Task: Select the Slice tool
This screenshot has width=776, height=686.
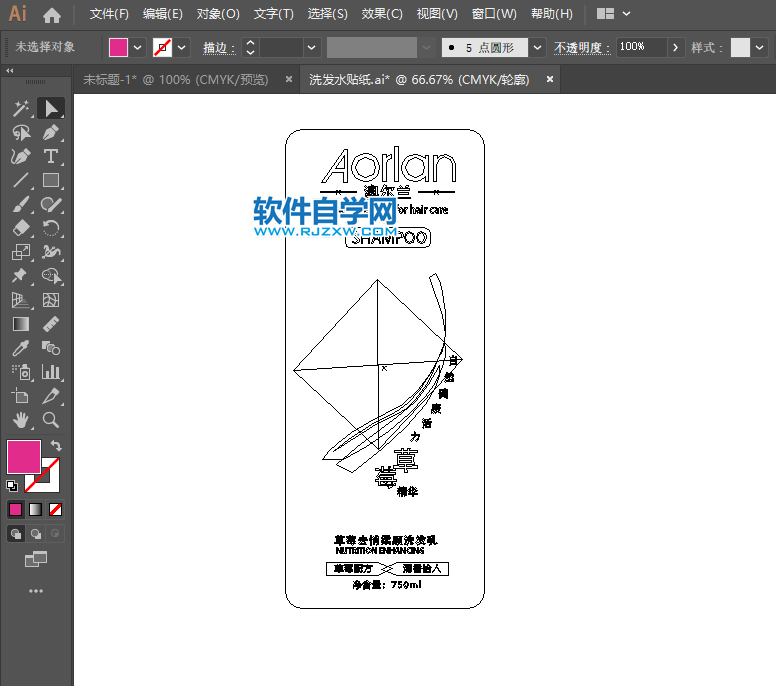Action: [x=51, y=396]
